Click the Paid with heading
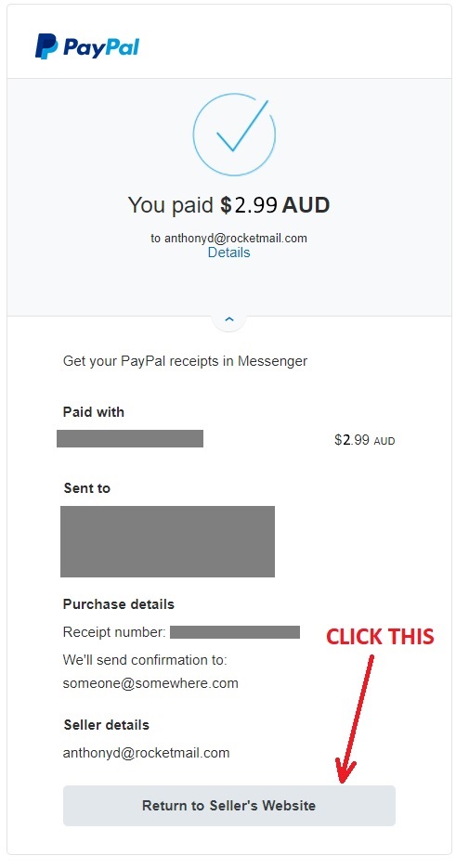Viewport: 469px width, 868px height. [94, 412]
